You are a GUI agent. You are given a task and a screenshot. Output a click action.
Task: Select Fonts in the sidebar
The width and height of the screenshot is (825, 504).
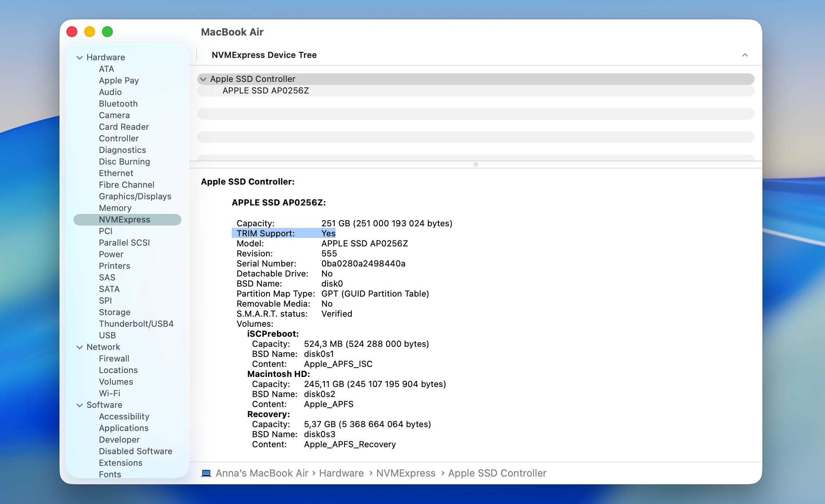pos(110,475)
